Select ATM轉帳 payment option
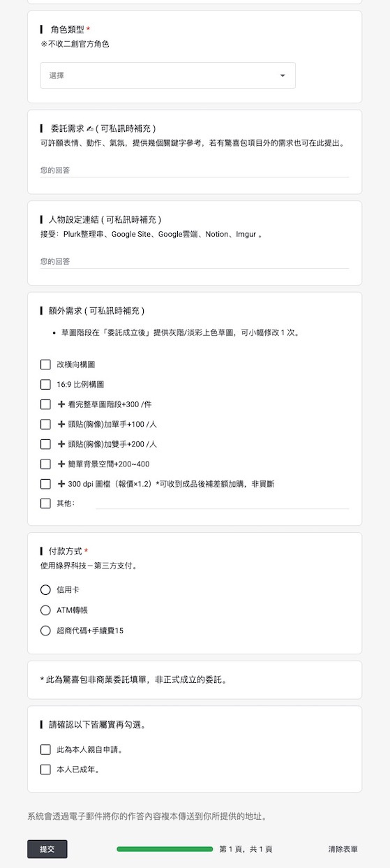The image size is (390, 868). coord(45,610)
